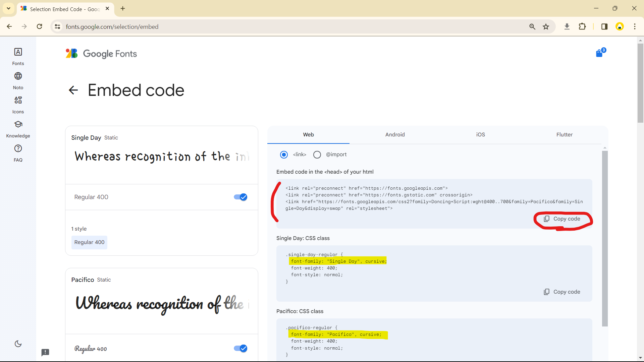Copy code for the link embed
Image resolution: width=644 pixels, height=362 pixels.
coord(562,219)
